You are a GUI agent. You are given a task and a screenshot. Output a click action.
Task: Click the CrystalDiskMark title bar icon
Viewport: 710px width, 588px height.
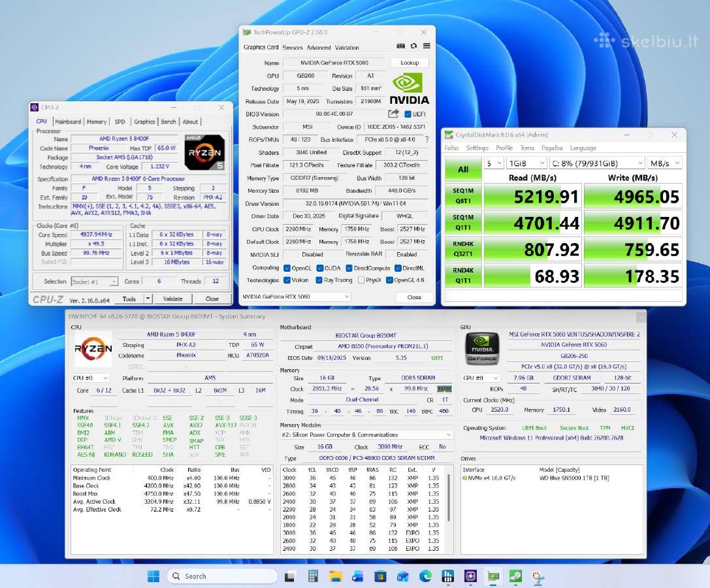coord(449,135)
